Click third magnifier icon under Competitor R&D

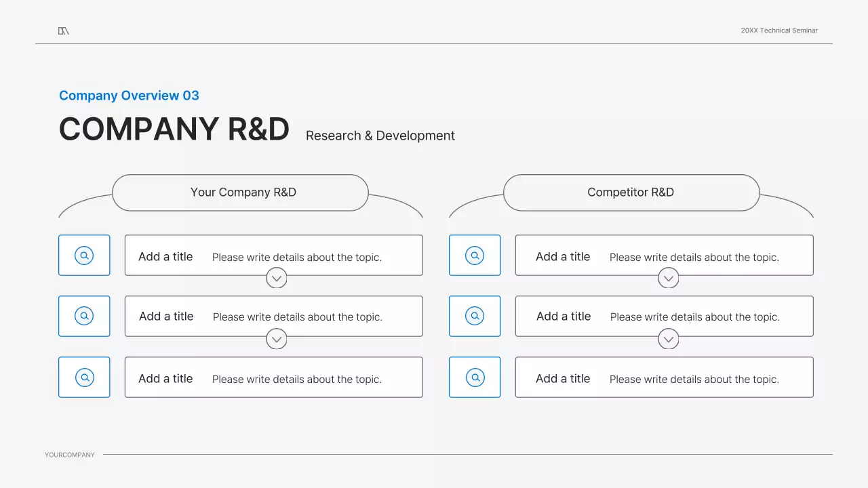475,378
